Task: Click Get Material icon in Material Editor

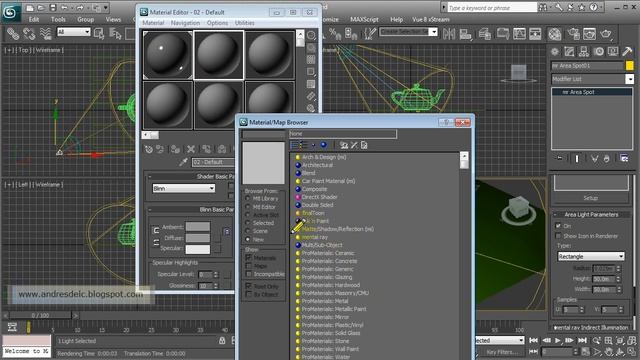Action: [x=149, y=149]
